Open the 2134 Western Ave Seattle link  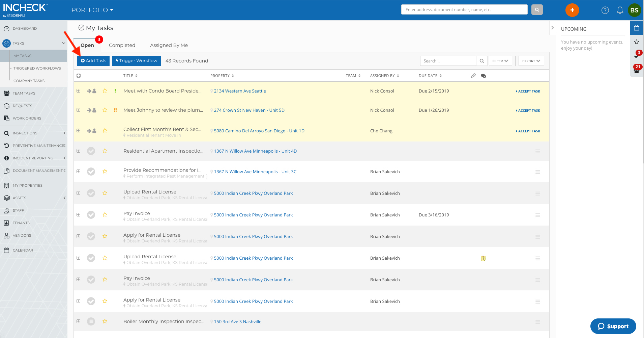point(240,91)
